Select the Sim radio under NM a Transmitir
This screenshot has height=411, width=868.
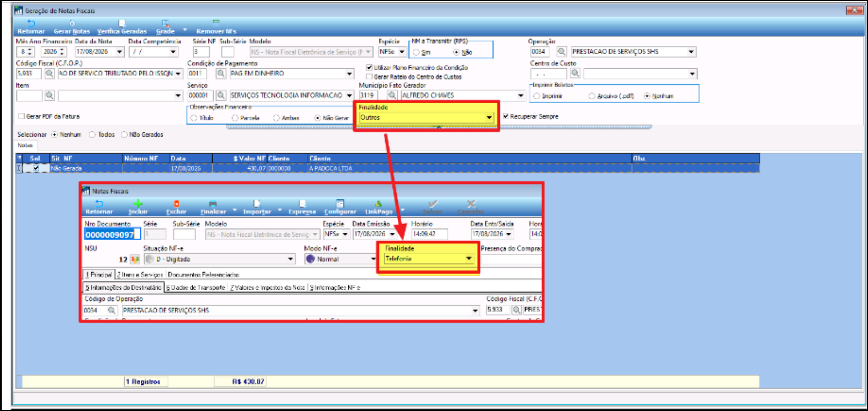point(417,52)
